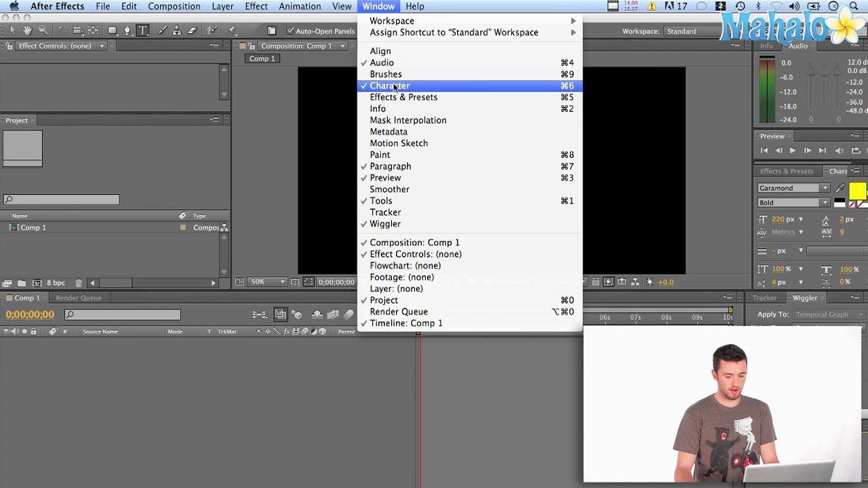This screenshot has width=868, height=488.
Task: Select the Roto Brush tool
Action: coord(212,30)
